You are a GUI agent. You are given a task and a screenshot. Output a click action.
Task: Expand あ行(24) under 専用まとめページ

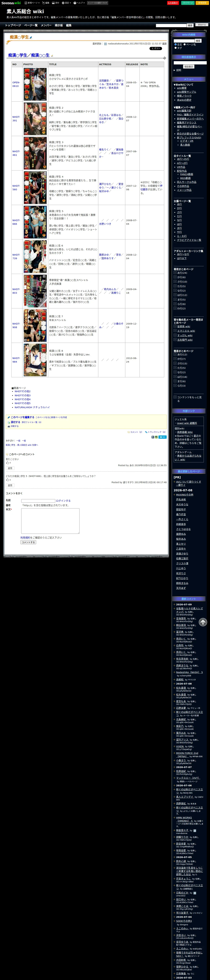click(x=175, y=273)
